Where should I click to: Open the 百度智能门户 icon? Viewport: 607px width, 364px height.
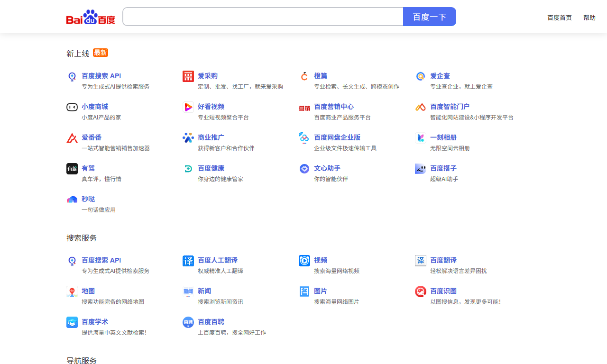coord(421,107)
